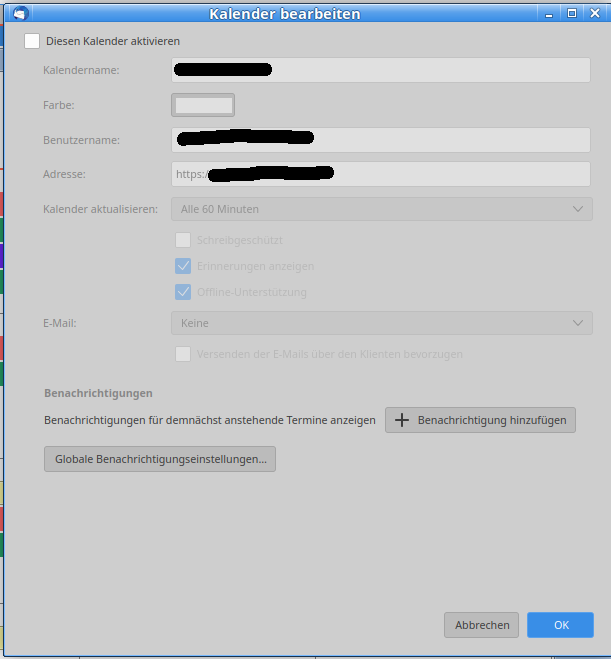Click the Abbrechen button

tap(482, 625)
